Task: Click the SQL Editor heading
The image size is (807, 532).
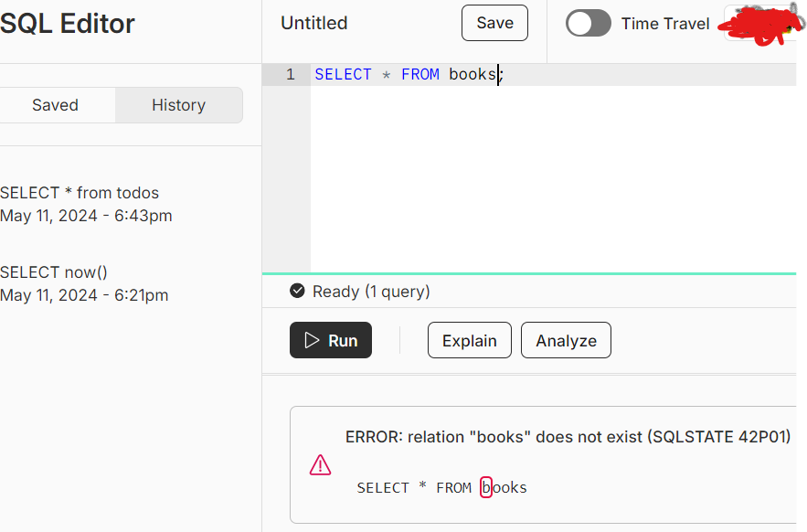Action: (x=68, y=24)
